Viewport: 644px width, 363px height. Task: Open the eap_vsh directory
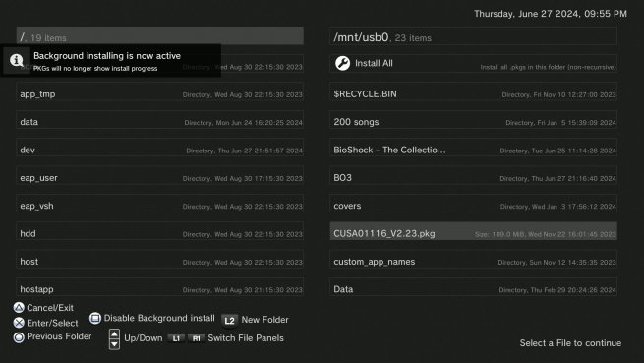pyautogui.click(x=159, y=204)
